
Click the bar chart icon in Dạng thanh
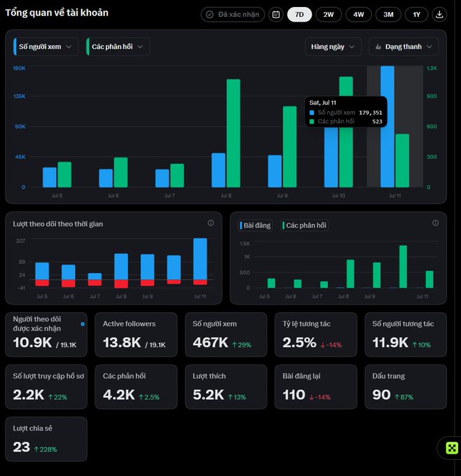click(x=378, y=47)
